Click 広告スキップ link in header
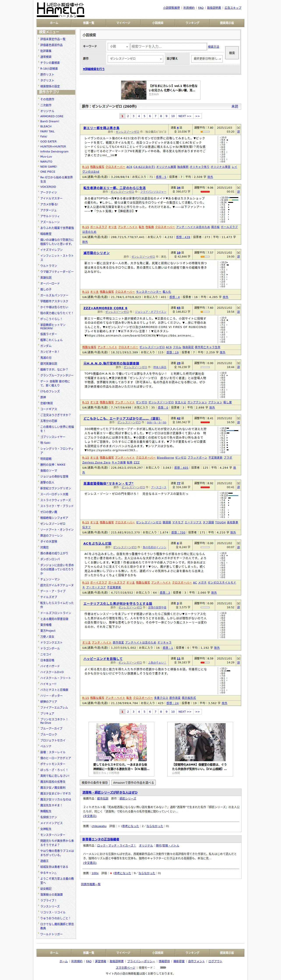Image resolution: width=281 pixels, height=980 pixels. coord(233,8)
